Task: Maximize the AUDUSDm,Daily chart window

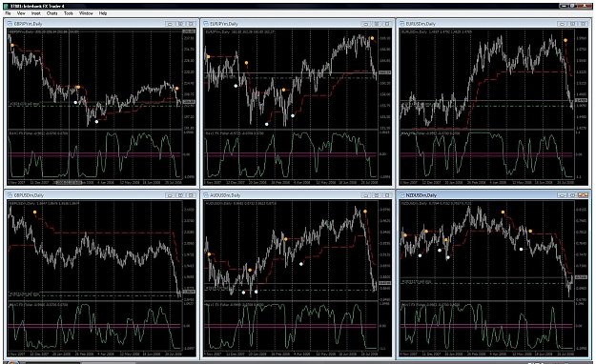Action: point(377,195)
